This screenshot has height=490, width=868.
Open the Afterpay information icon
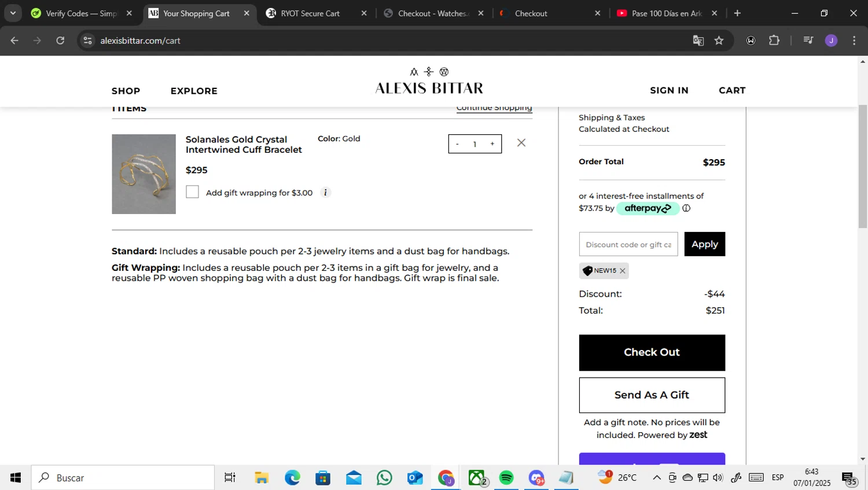686,208
